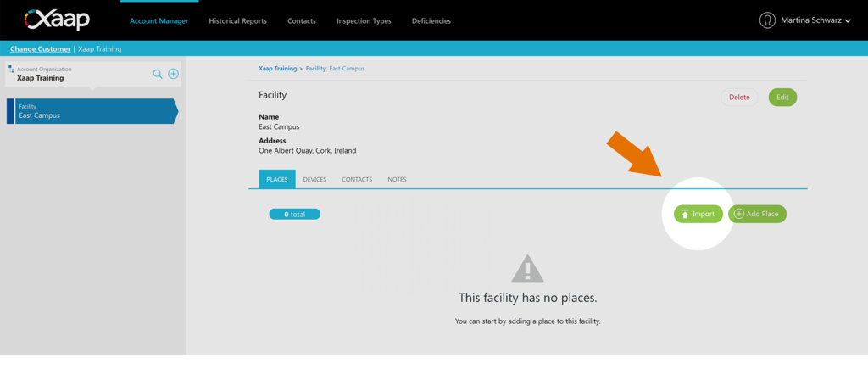Switch to the DEVICES tab
Viewport: 868px width, 369px height.
pos(314,180)
